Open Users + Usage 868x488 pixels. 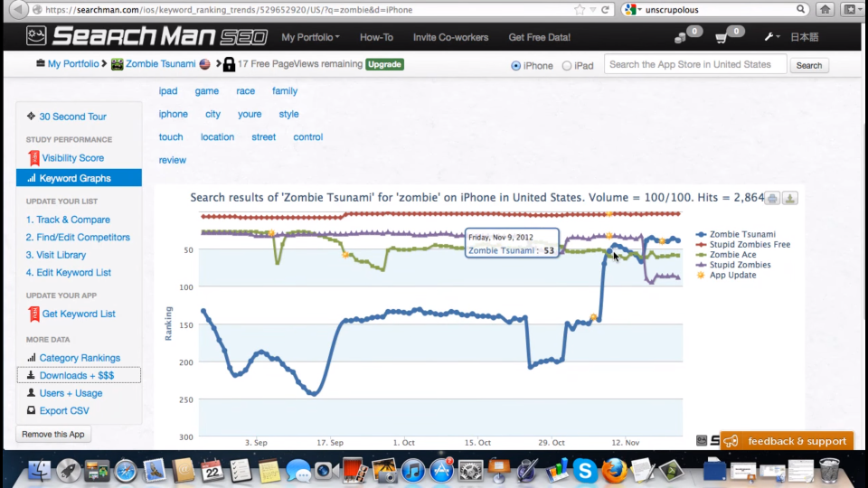(71, 393)
